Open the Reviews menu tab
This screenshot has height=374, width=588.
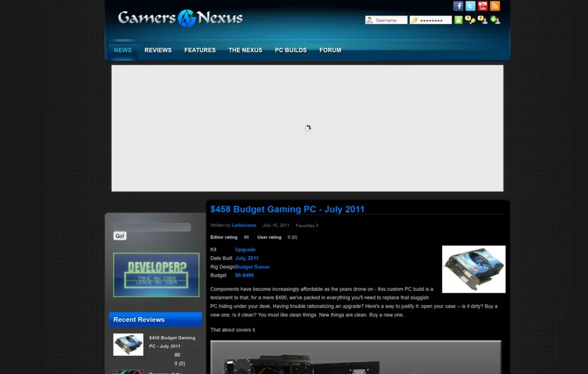pos(158,50)
